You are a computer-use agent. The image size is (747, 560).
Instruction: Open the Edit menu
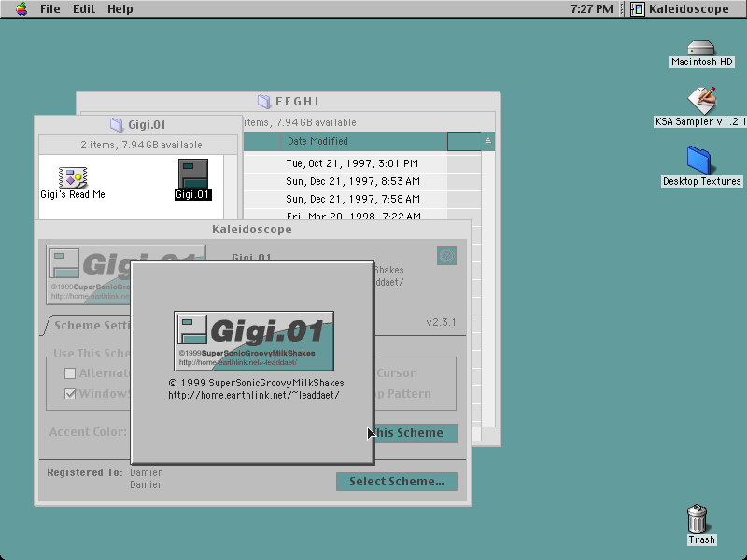click(84, 9)
